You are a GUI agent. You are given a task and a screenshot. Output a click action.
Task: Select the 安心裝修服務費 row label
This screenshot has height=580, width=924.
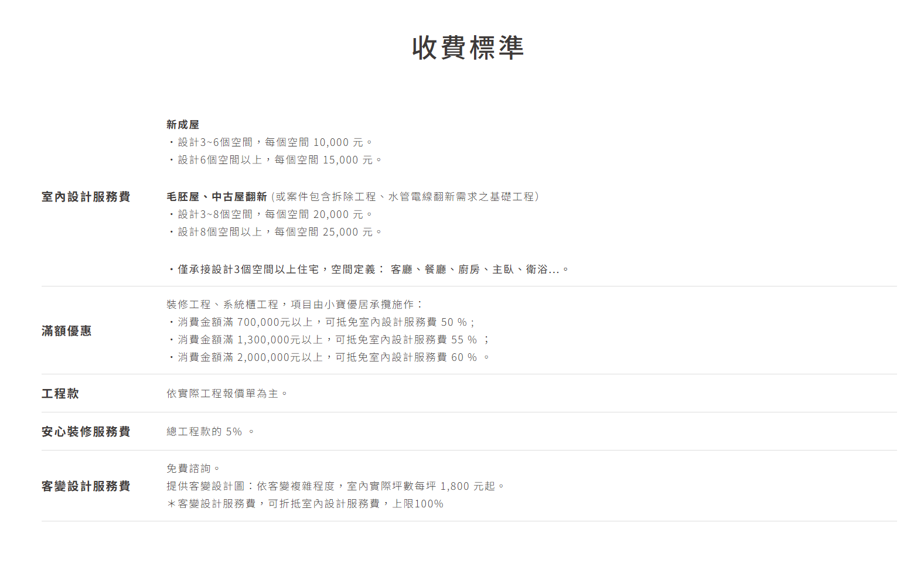[86, 432]
